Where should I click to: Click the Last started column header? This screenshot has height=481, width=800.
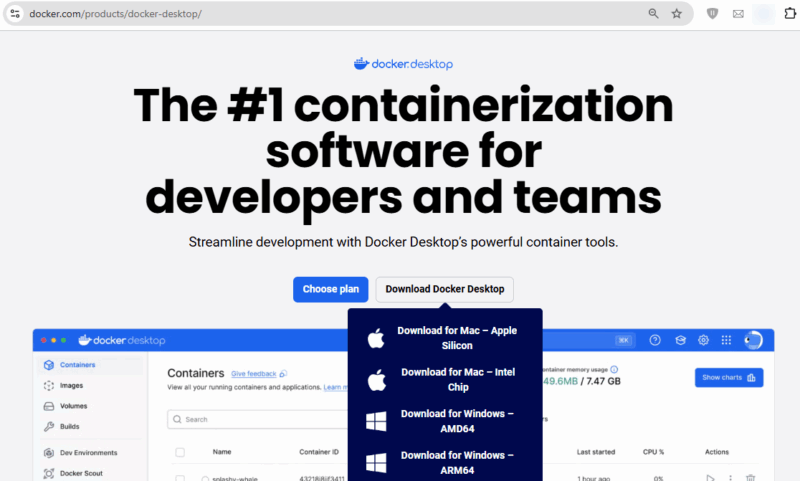click(596, 452)
